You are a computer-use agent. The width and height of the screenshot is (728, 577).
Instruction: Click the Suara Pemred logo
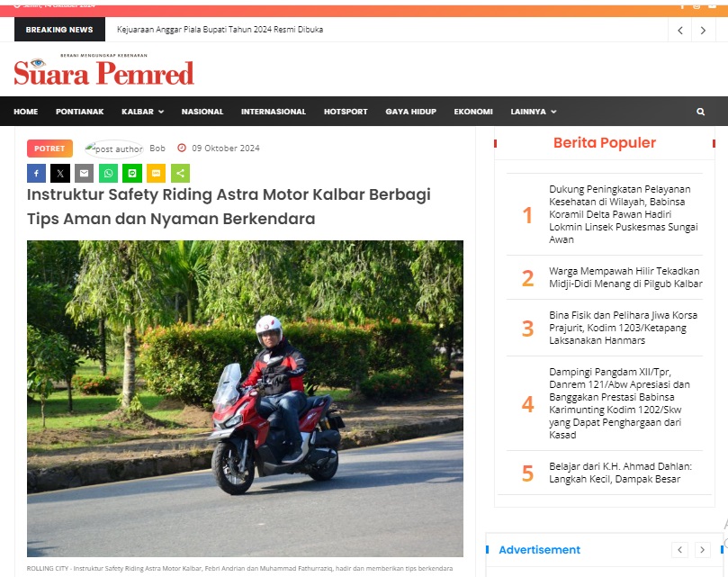click(x=104, y=69)
